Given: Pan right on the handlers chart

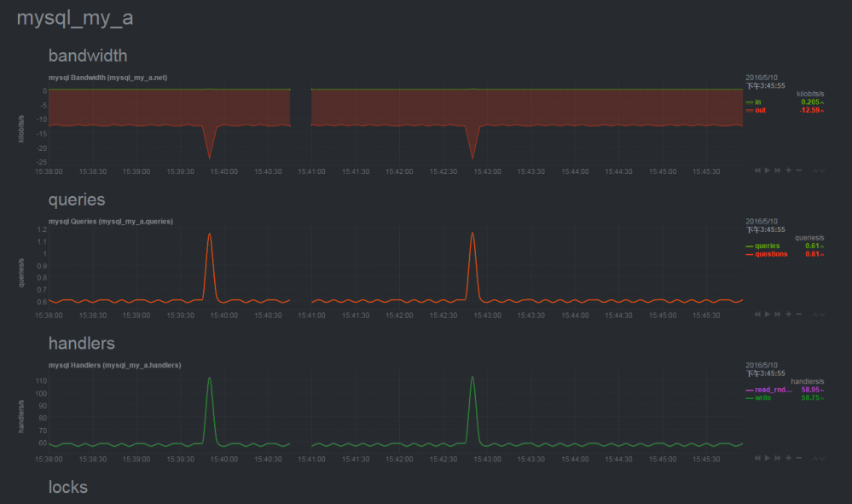Looking at the screenshot, I should [778, 458].
